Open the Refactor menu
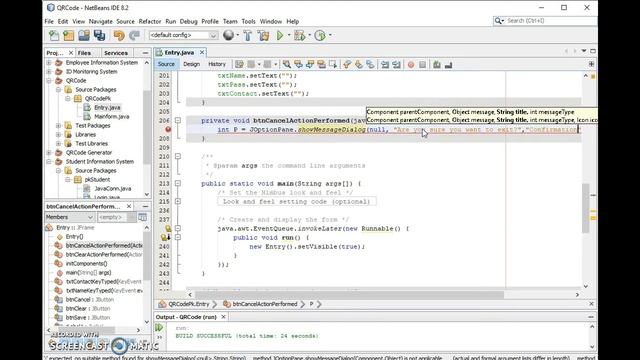 coord(150,21)
